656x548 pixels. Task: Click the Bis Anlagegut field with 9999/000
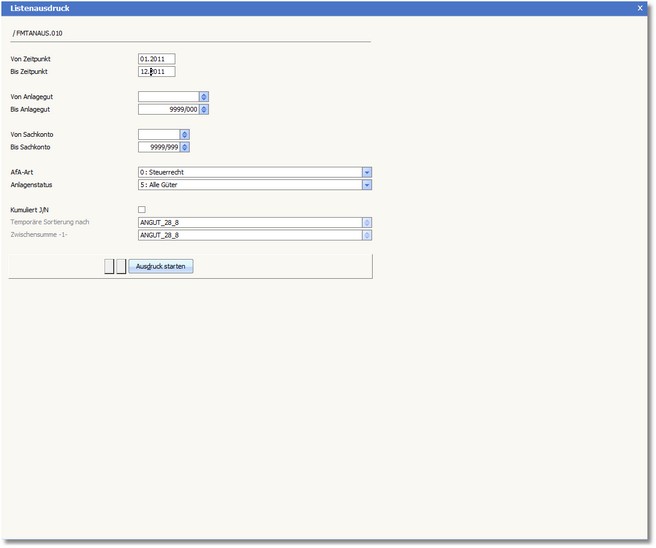[x=168, y=110]
